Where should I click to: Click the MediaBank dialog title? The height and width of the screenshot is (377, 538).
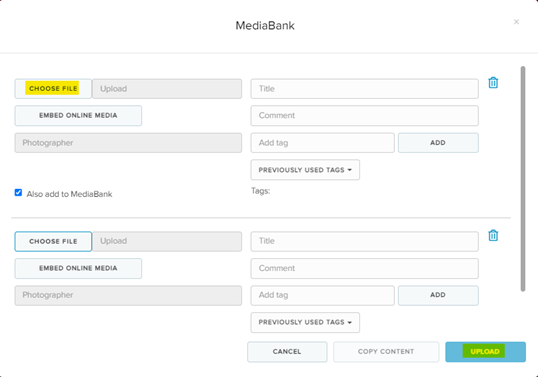(x=265, y=25)
